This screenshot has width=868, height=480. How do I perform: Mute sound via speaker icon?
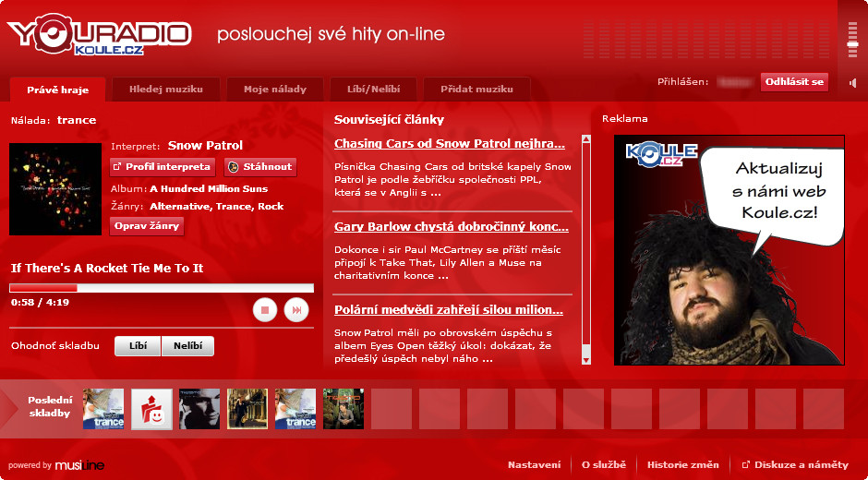(853, 83)
